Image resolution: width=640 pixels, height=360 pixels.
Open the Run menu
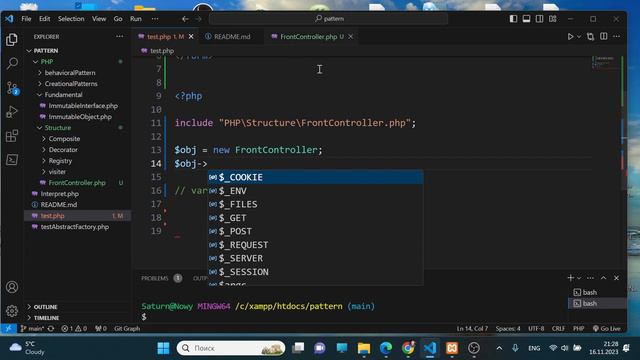(x=136, y=19)
